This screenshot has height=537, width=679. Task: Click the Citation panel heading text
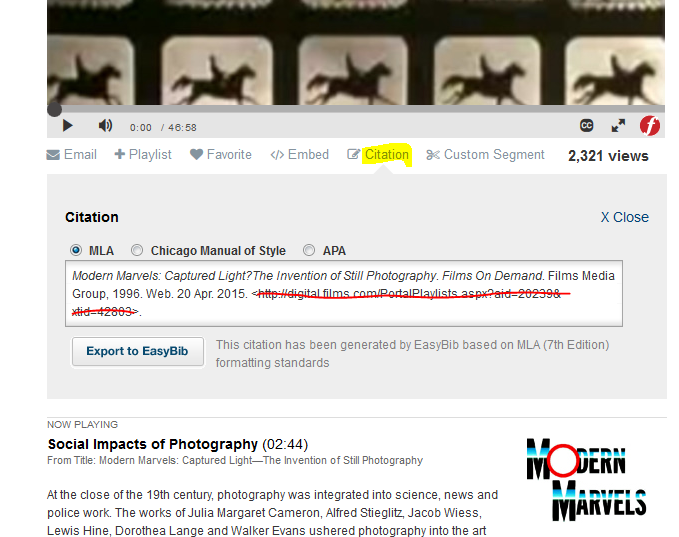pos(92,217)
